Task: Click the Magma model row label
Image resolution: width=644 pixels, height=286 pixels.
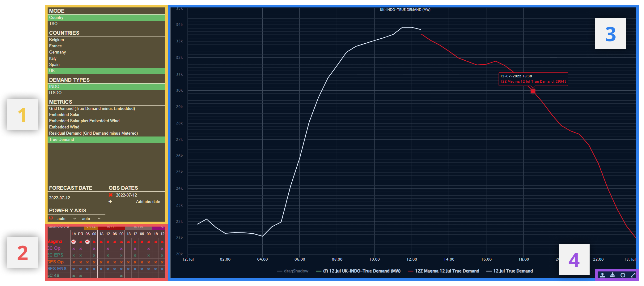Action: click(x=55, y=242)
